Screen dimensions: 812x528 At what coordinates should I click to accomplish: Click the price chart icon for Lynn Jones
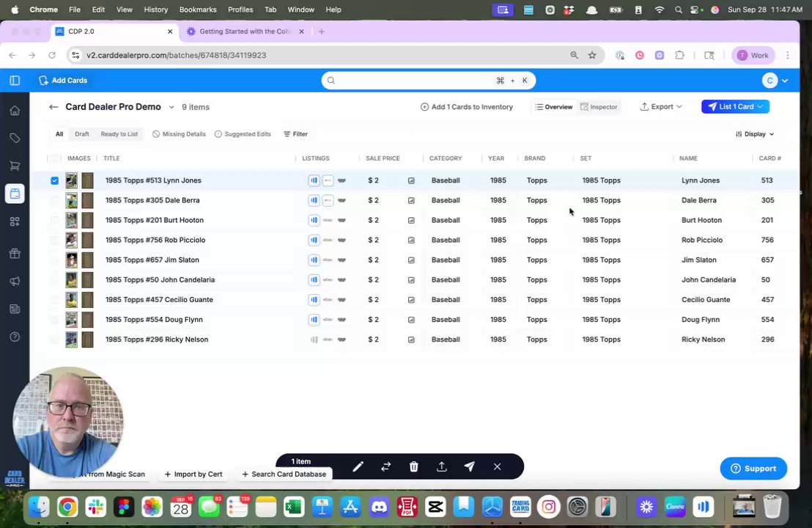(x=411, y=181)
